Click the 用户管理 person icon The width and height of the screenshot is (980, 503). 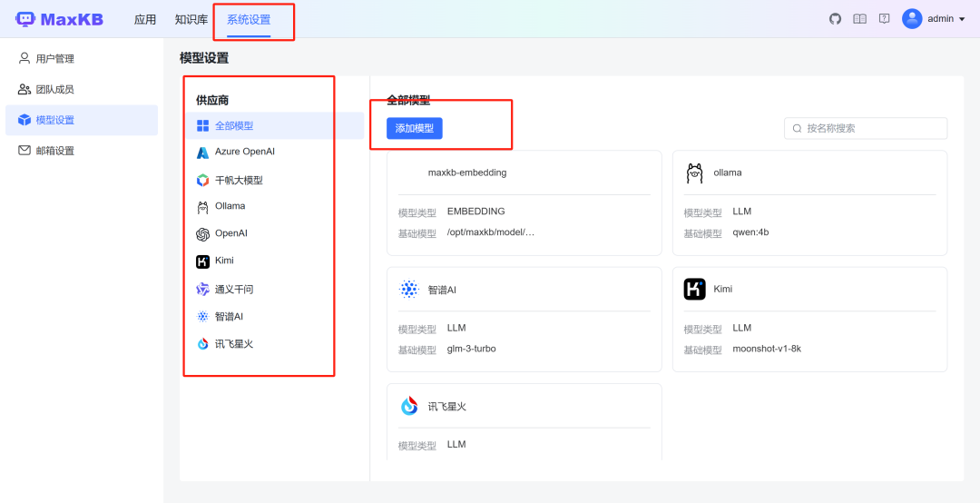(x=24, y=58)
